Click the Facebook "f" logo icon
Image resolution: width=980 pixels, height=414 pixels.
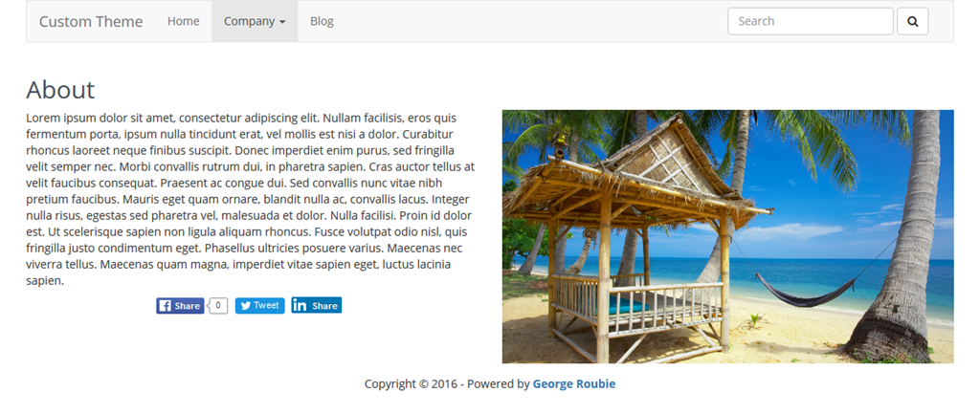tap(165, 305)
